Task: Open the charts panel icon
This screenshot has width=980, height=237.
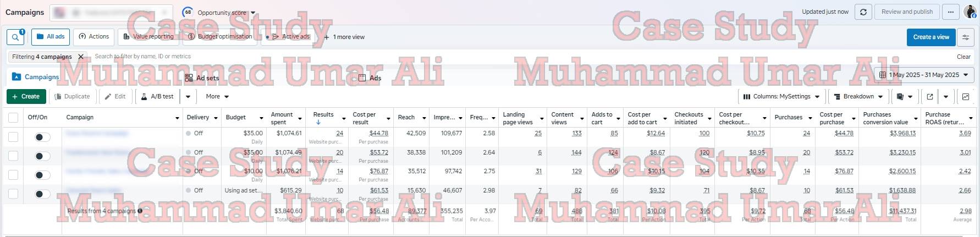Action: (x=966, y=97)
